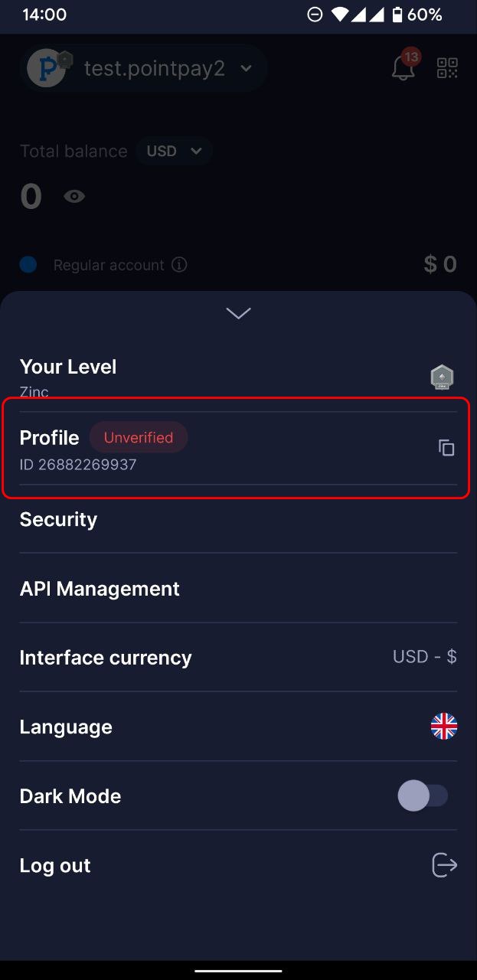
Task: Collapse the settings sheet with chevron
Action: 238,313
